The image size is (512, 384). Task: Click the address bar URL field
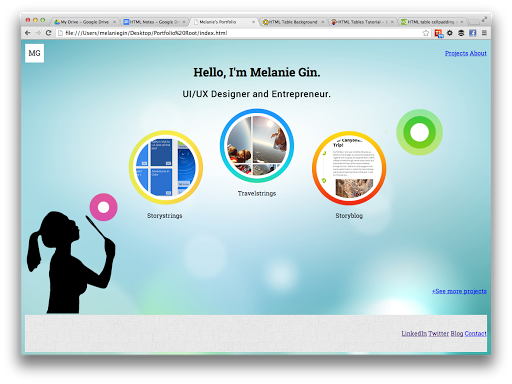click(239, 33)
